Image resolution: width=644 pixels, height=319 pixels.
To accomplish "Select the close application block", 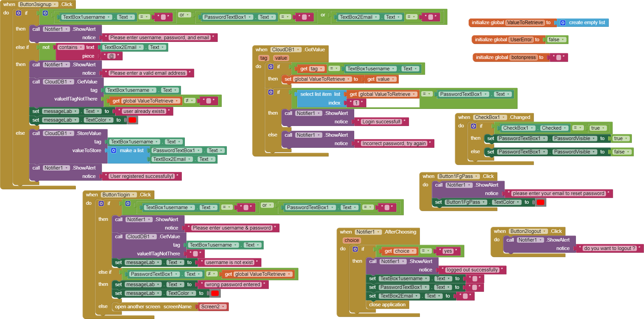I will point(387,305).
